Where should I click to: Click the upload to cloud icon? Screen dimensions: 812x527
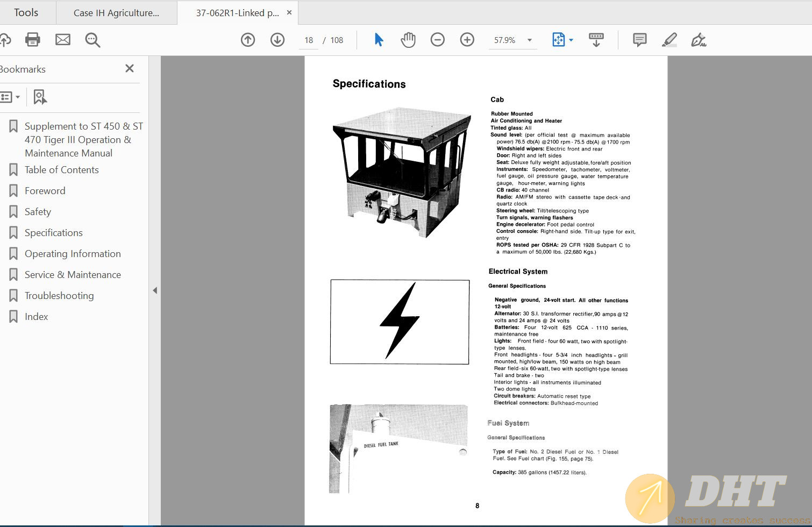click(x=5, y=40)
